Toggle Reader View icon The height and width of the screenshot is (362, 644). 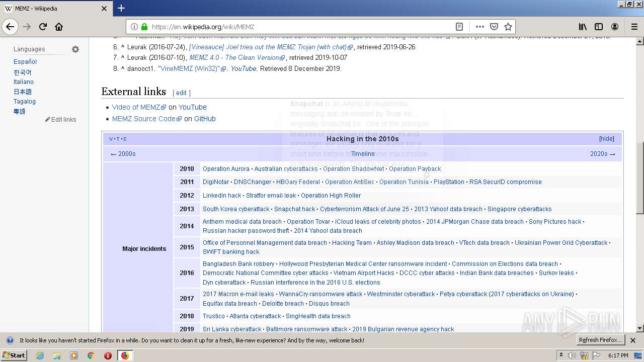pos(459,27)
